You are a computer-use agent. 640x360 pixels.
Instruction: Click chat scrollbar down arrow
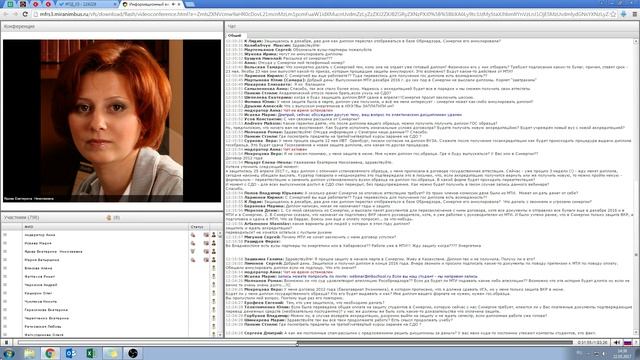(x=636, y=333)
